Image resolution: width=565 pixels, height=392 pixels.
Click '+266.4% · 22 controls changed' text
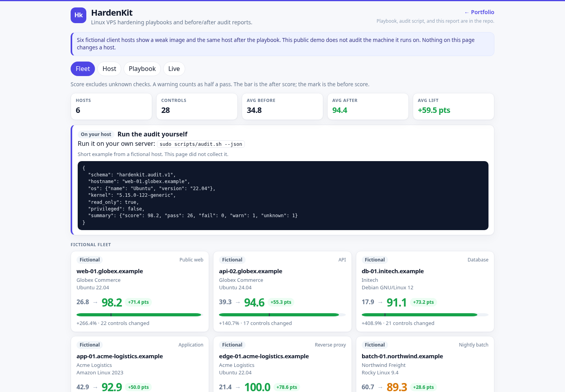coord(113,323)
